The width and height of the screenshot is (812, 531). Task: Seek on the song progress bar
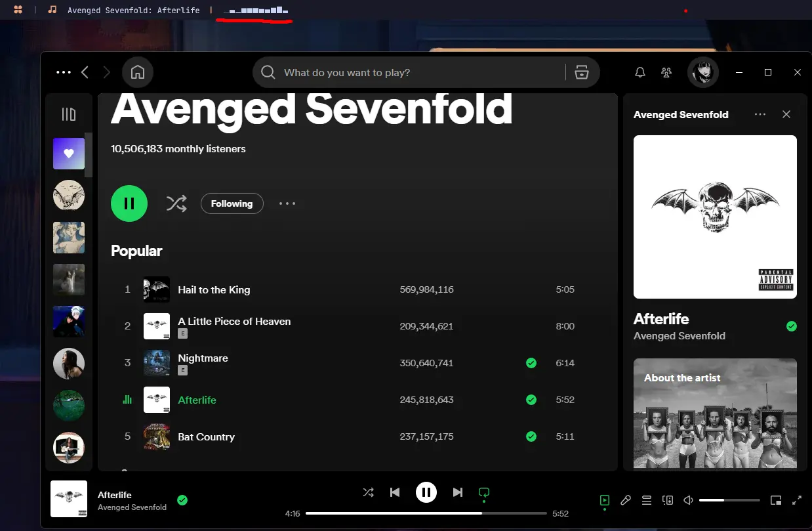tap(426, 513)
